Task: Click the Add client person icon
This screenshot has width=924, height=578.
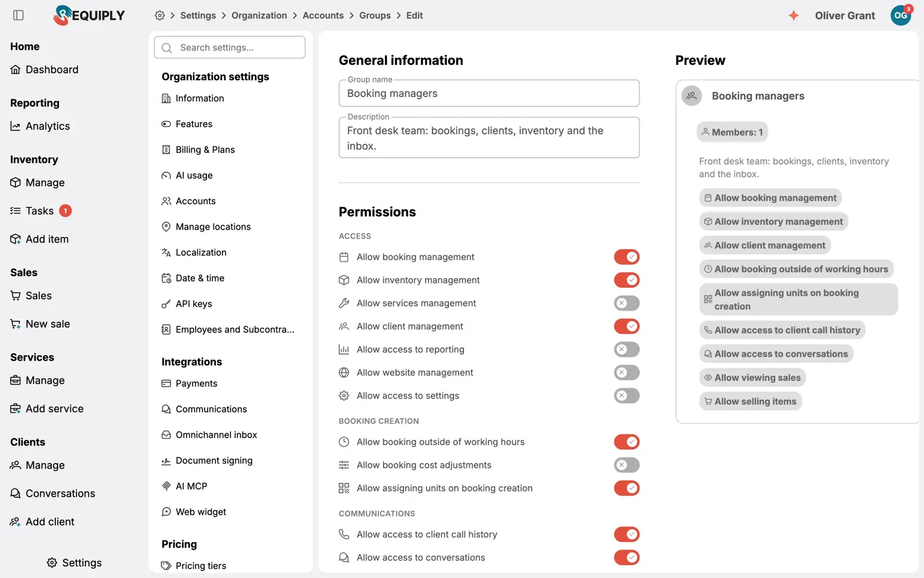Action: pos(16,522)
